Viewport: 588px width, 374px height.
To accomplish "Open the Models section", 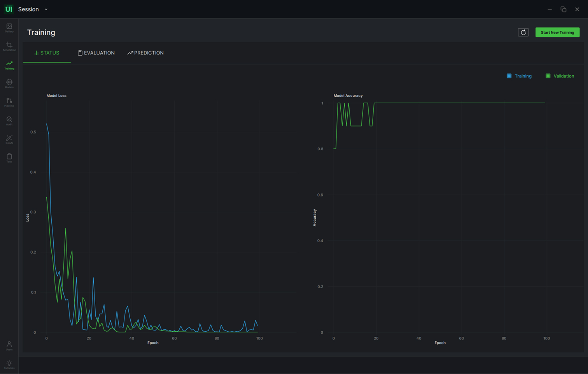I will click(x=9, y=84).
